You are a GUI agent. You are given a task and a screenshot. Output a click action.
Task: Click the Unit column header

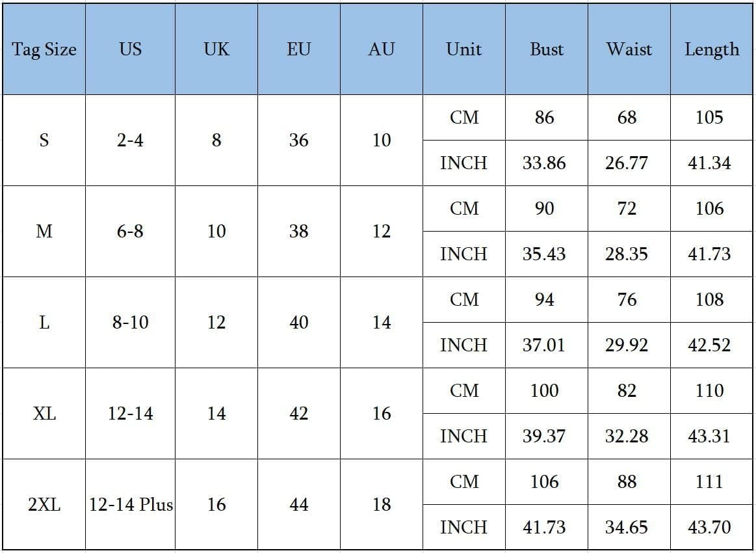pyautogui.click(x=464, y=49)
